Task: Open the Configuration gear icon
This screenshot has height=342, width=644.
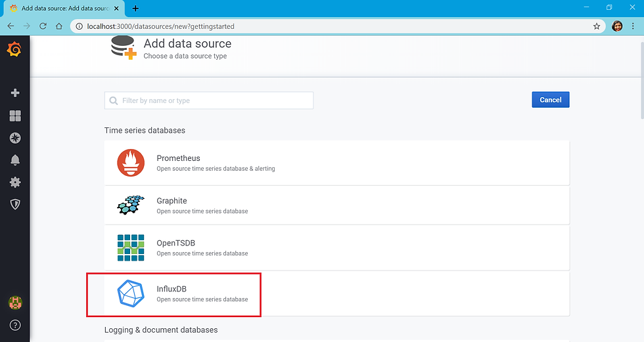Action: coord(15,182)
